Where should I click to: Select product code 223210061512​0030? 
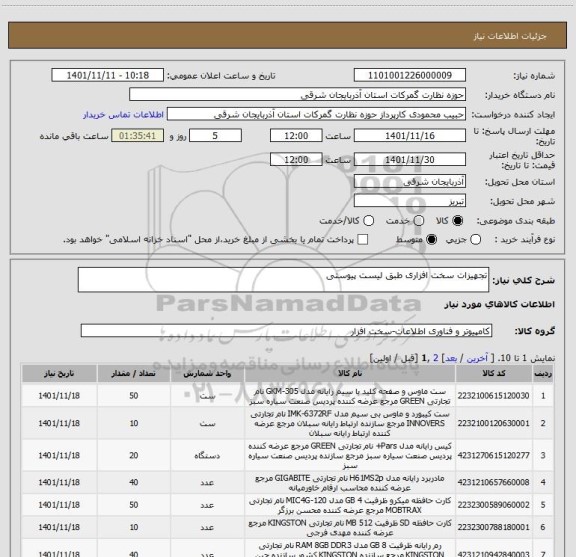click(493, 396)
